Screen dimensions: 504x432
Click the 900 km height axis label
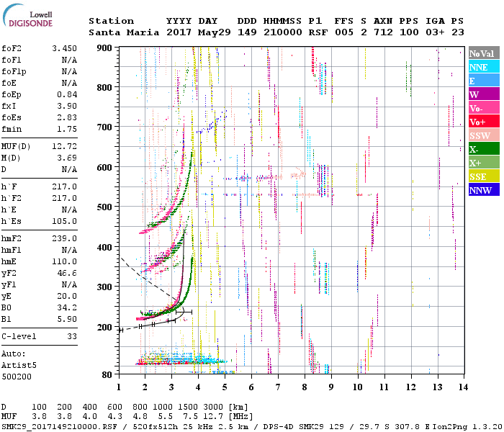(104, 48)
